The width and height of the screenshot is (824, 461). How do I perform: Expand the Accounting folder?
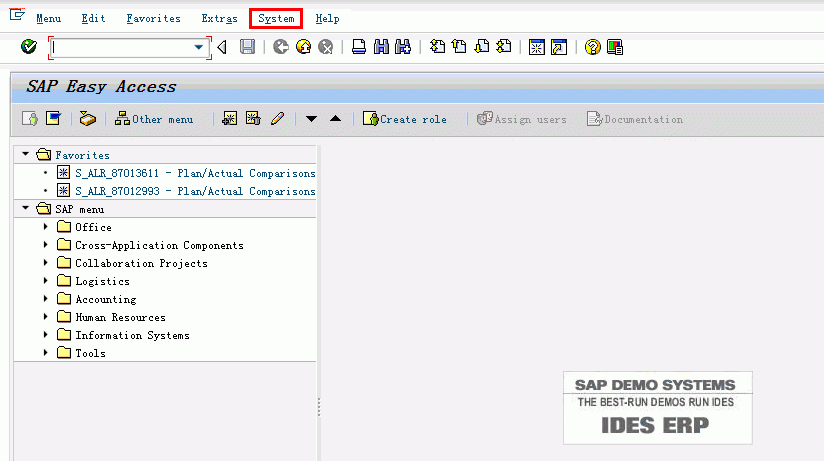46,299
